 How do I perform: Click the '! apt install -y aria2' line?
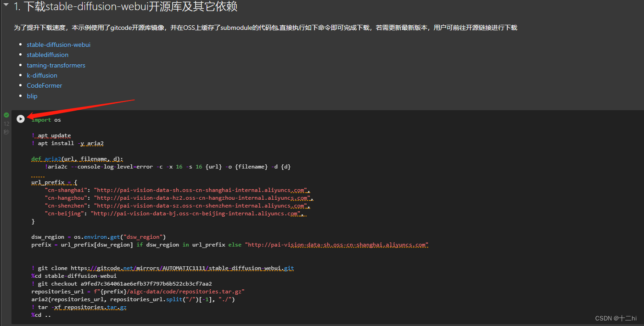(67, 143)
